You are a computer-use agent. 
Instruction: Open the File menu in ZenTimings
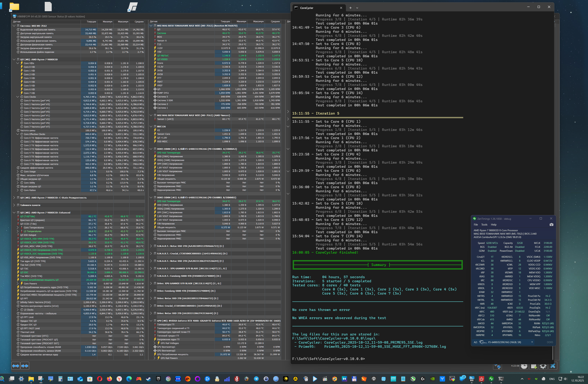(x=476, y=225)
